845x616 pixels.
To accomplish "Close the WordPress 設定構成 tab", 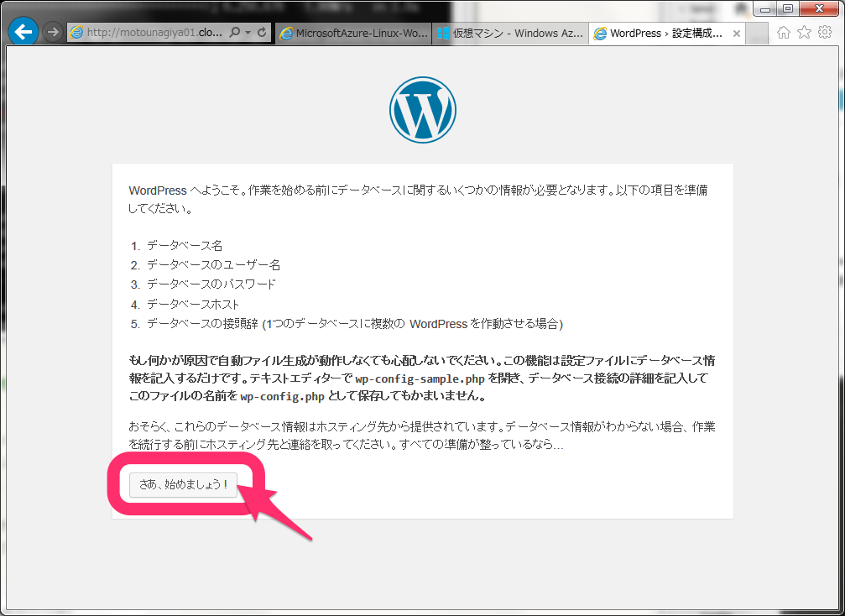I will click(736, 34).
